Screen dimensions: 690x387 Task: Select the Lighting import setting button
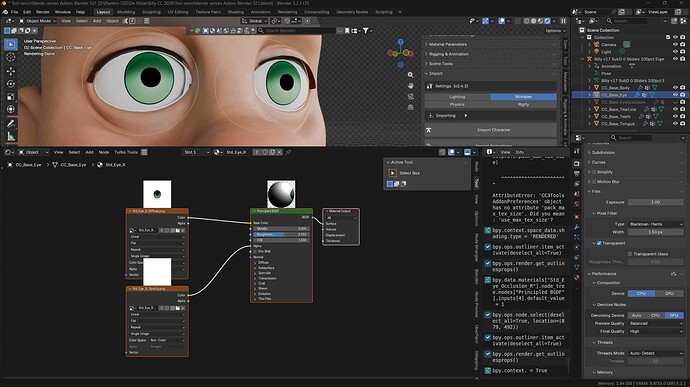457,97
